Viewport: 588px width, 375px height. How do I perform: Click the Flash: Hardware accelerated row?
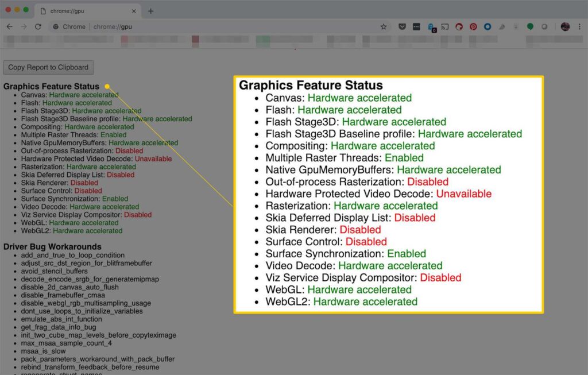[x=67, y=103]
